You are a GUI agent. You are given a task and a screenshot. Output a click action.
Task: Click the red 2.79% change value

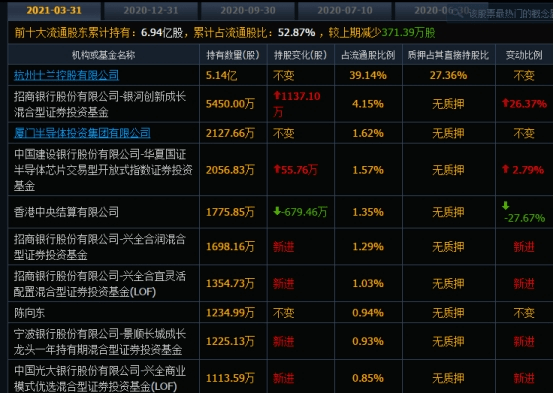pos(523,170)
